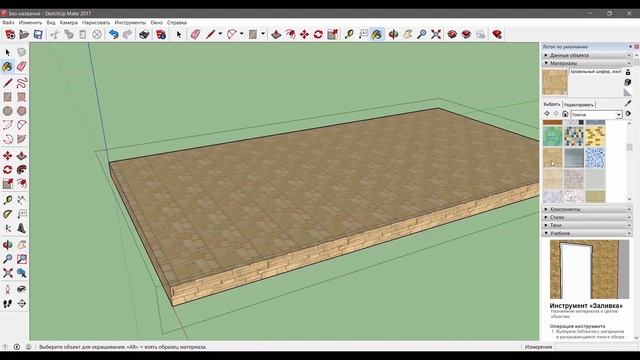Select the Follow Me tool
Viewport: 640px width, 360px height.
(x=22, y=170)
